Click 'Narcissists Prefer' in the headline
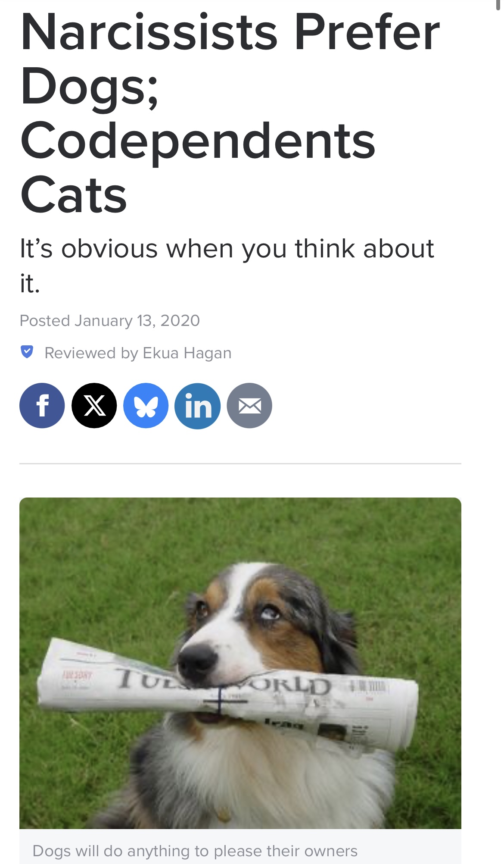 point(230,32)
